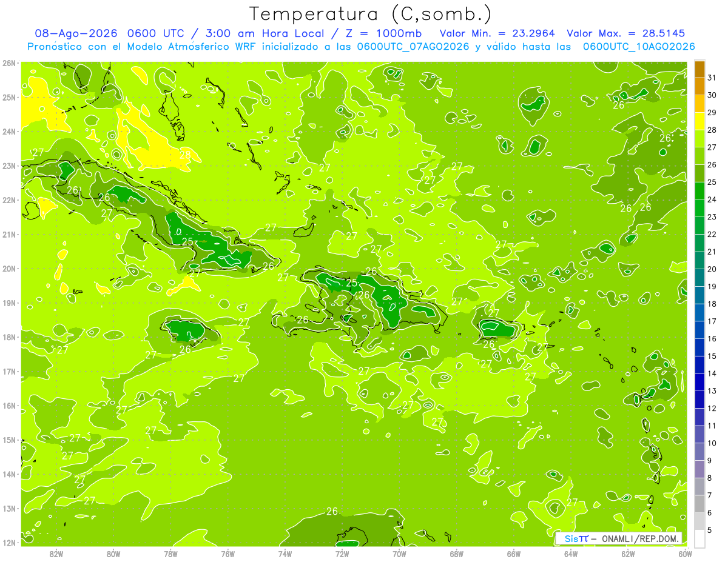The height and width of the screenshot is (562, 728).
Task: Click the legend value 20
Action: [x=712, y=269]
